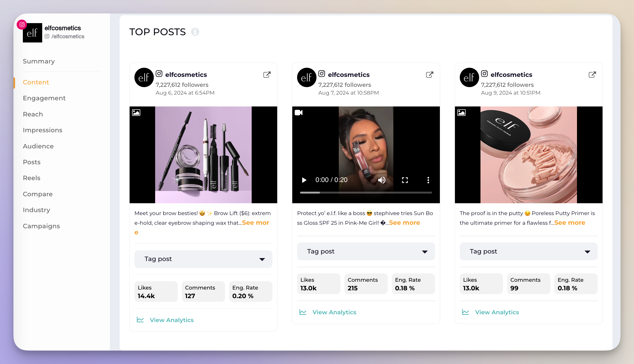The image size is (634, 364).
Task: Select Content in the sidebar
Action: point(36,82)
